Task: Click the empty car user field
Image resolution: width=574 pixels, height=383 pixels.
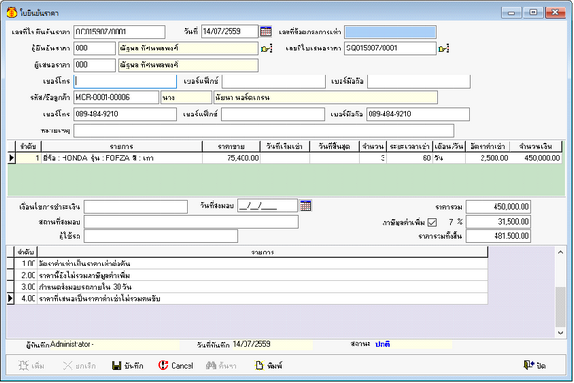Action: click(x=161, y=236)
